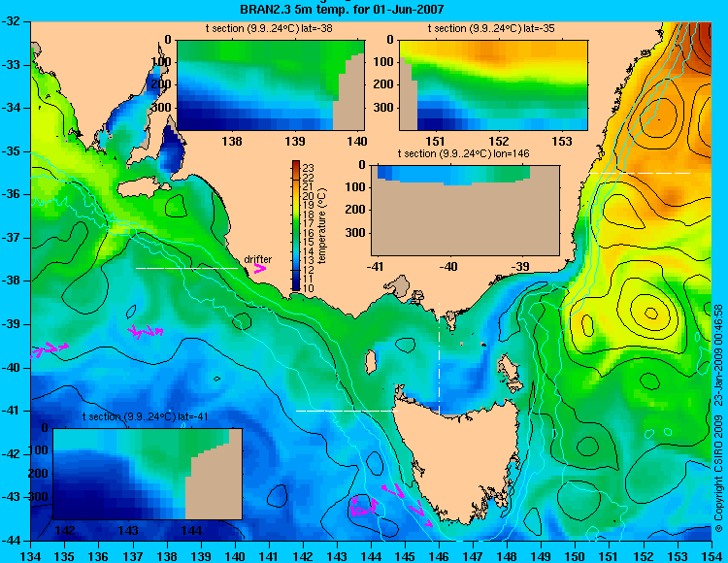Click the 'drifter' text label
The width and height of the screenshot is (728, 563).
pyautogui.click(x=257, y=259)
